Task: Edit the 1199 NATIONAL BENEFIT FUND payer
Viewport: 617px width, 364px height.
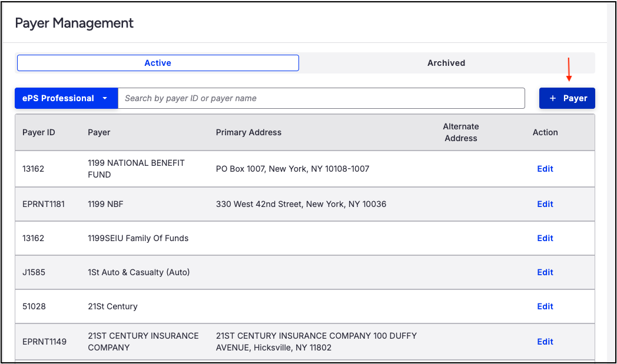Action: coord(545,169)
